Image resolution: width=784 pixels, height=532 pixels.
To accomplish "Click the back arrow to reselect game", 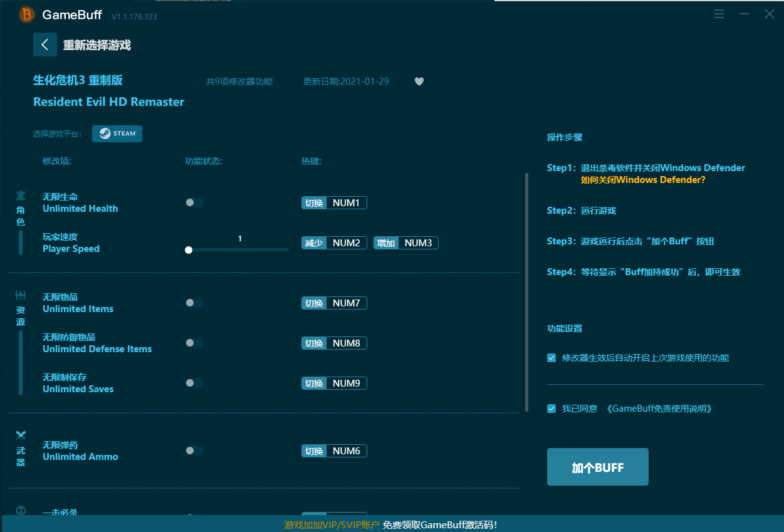I will pos(45,44).
